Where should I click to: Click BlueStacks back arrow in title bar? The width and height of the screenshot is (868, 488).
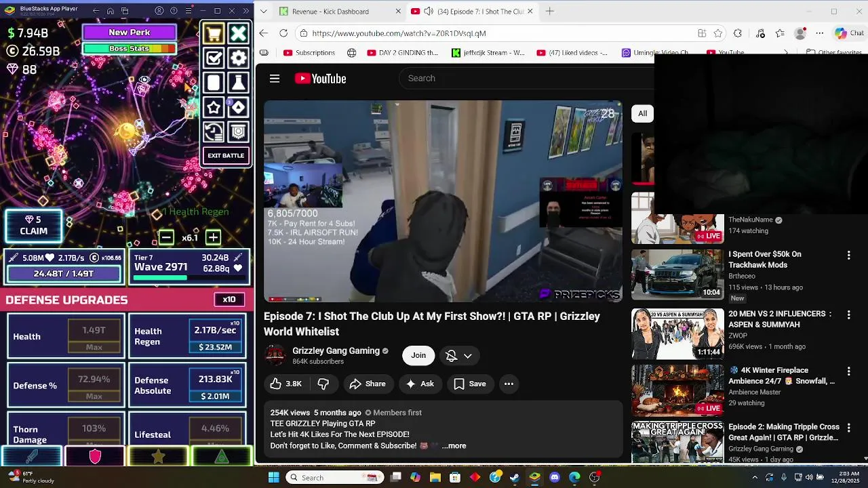click(x=96, y=11)
